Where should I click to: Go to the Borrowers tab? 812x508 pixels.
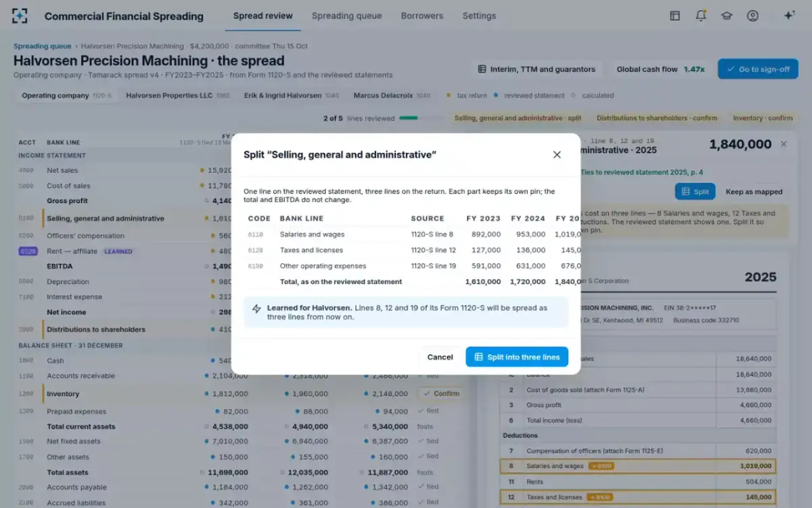pos(422,16)
